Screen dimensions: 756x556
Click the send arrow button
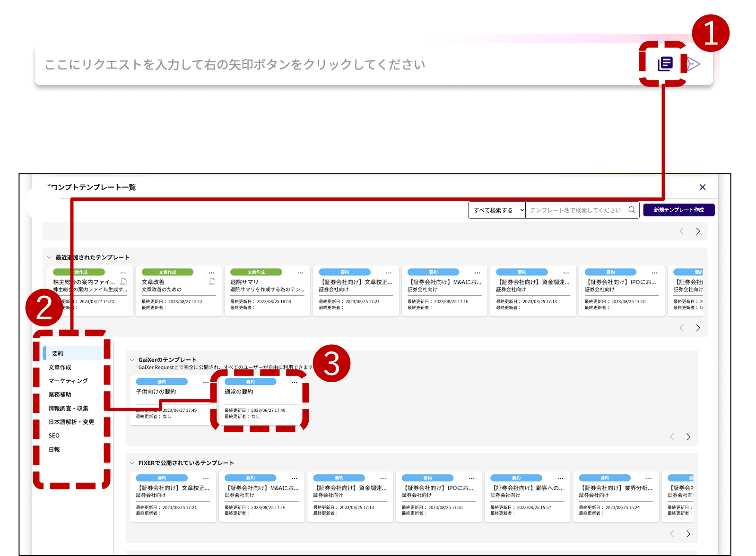pos(693,64)
